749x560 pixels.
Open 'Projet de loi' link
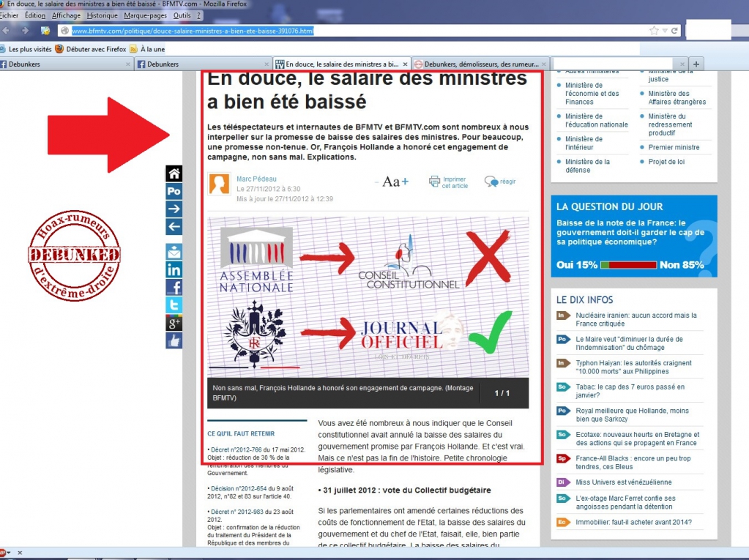pyautogui.click(x=666, y=161)
